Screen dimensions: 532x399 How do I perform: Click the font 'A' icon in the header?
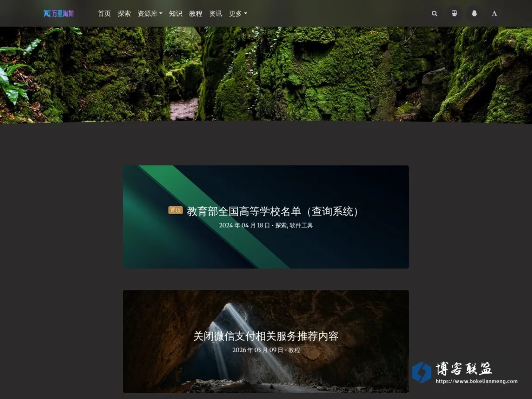(494, 13)
